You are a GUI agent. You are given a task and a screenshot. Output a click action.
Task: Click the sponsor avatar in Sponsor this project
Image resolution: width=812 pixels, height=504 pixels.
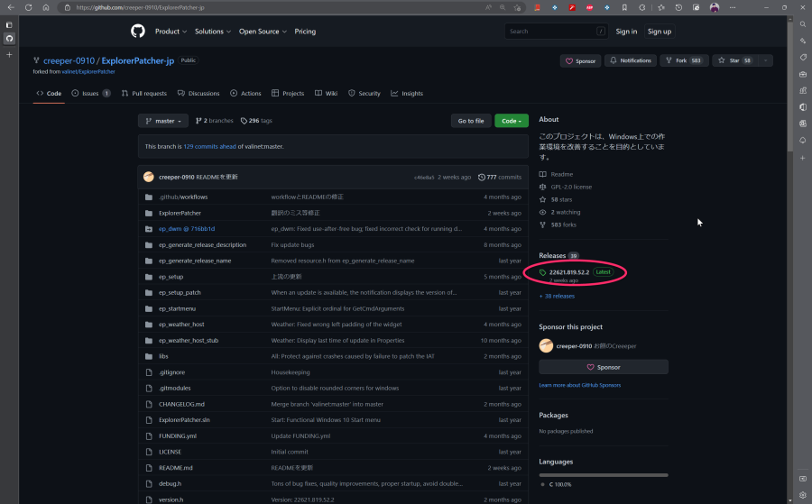(x=546, y=345)
